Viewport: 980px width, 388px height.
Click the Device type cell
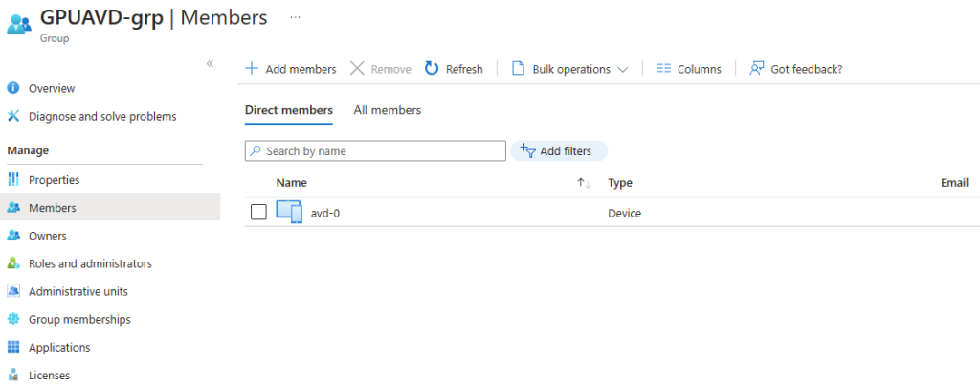click(x=624, y=214)
